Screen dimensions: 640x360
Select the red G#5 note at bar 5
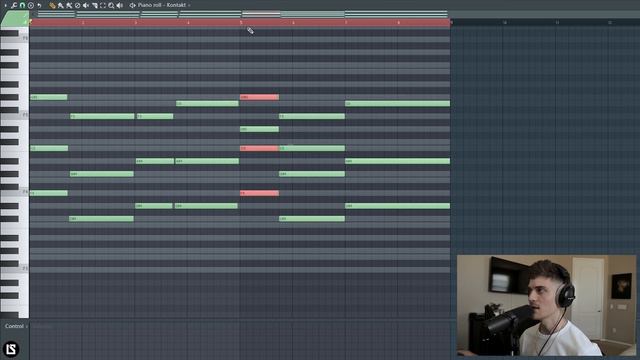[260, 97]
